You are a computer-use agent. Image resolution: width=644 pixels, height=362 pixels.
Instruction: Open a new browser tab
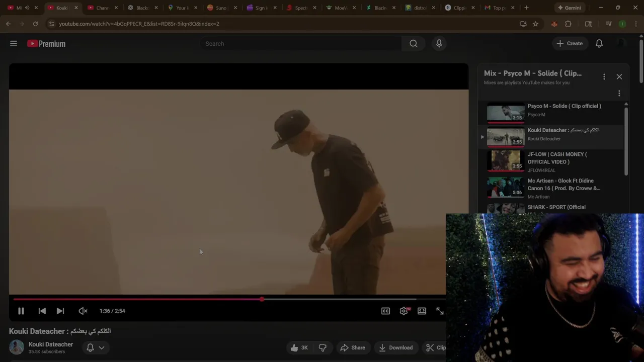pyautogui.click(x=526, y=8)
